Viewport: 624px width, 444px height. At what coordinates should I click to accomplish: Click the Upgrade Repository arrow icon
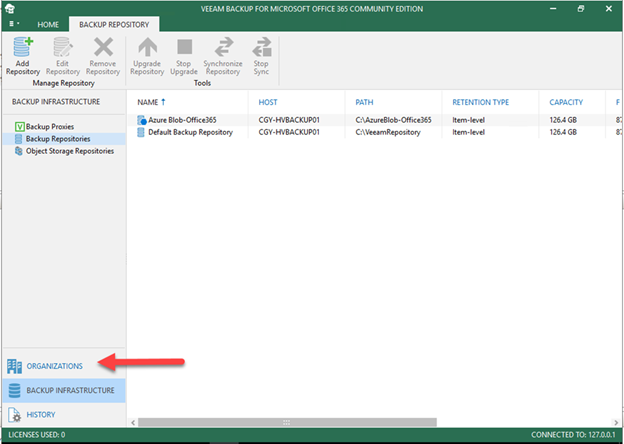147,47
